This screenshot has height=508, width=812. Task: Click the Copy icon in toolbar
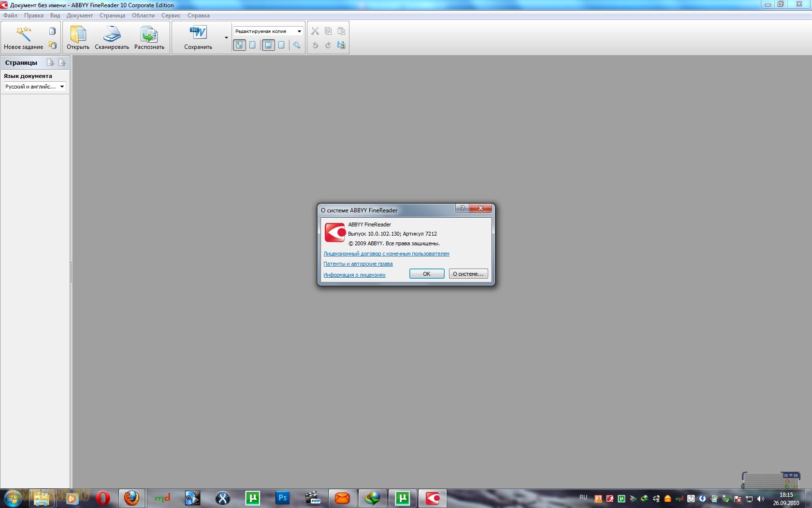pos(328,31)
